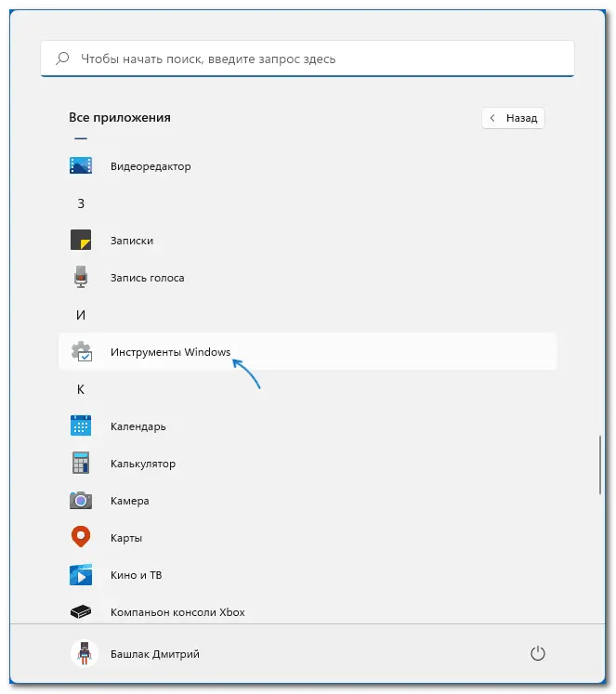Image resolution: width=616 pixels, height=694 pixels.
Task: Launch the Календарь app icon
Action: tap(81, 426)
